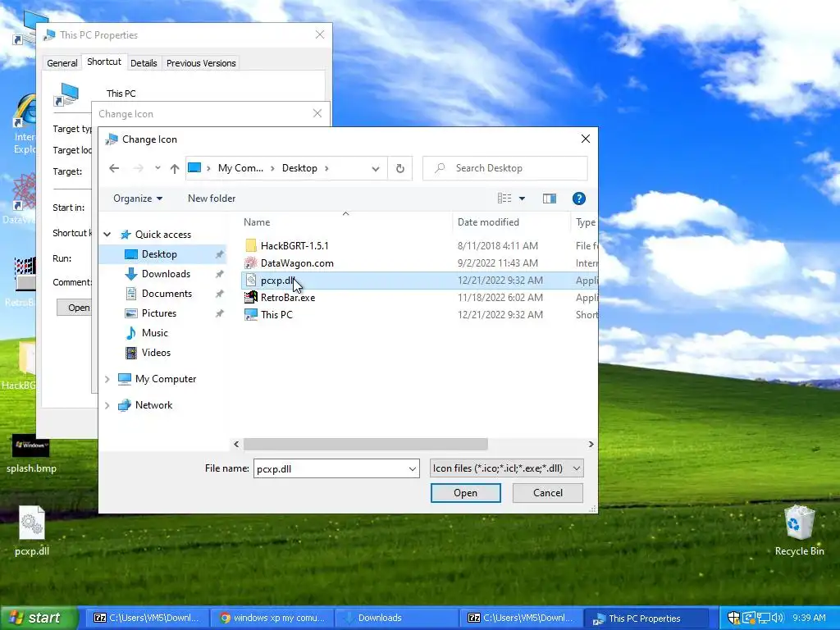Open Music in navigation pane

pos(154,333)
